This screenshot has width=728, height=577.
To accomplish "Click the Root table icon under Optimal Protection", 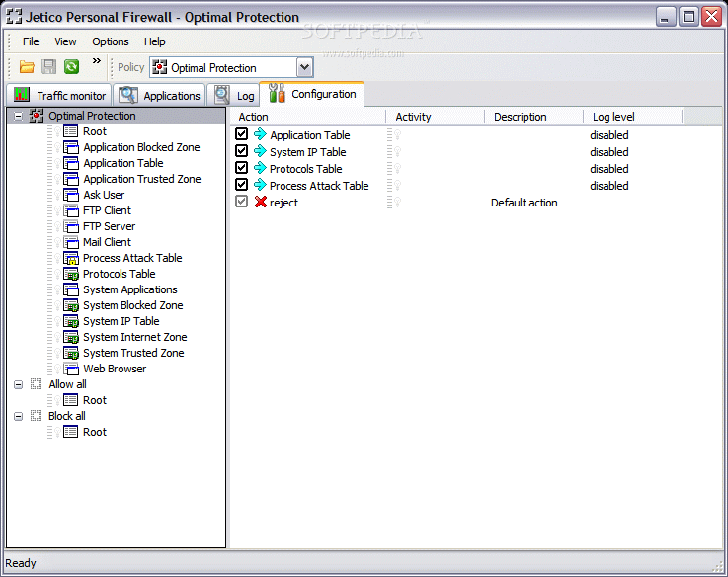I will (70, 131).
